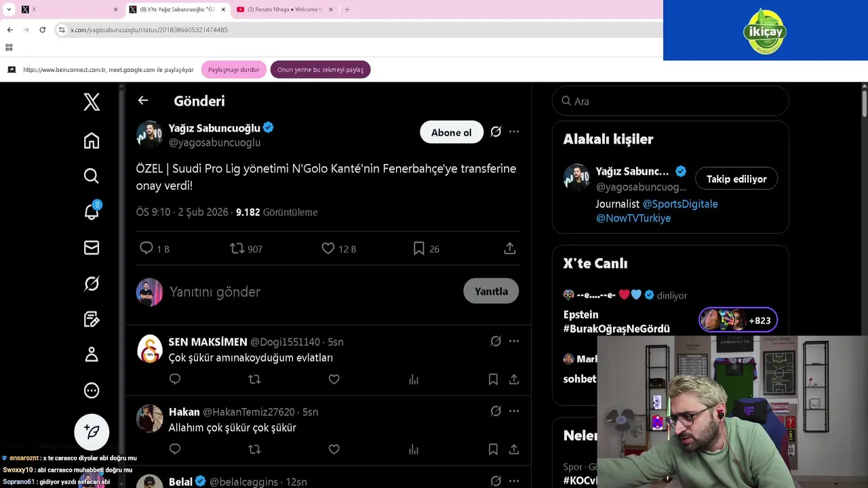Open Grok icon on SEN MAKSİMEN's reply

coord(496,342)
